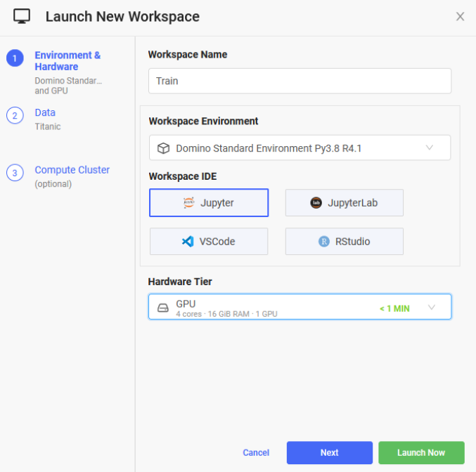Click the cube icon in Workspace Environment

(163, 148)
